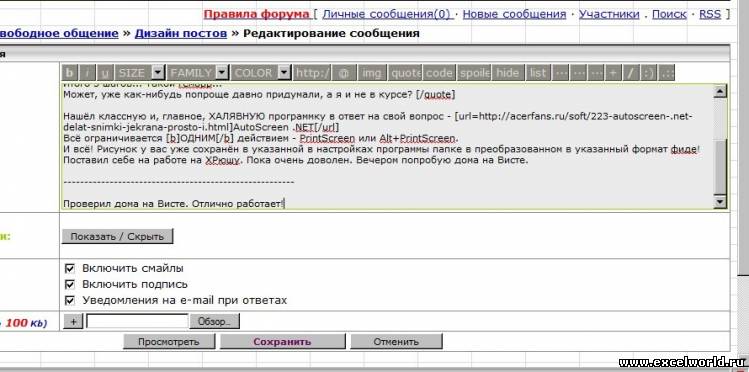Open the 'Правила форума' link

(x=257, y=14)
